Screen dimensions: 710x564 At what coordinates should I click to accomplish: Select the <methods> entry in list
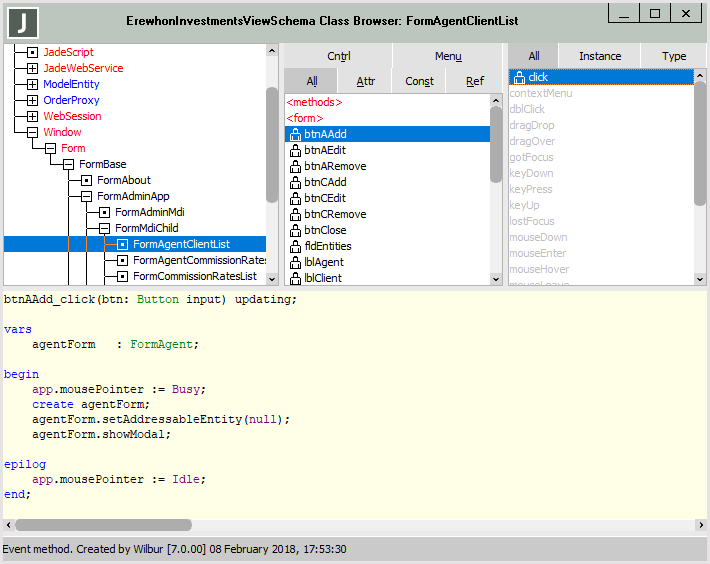coord(315,102)
